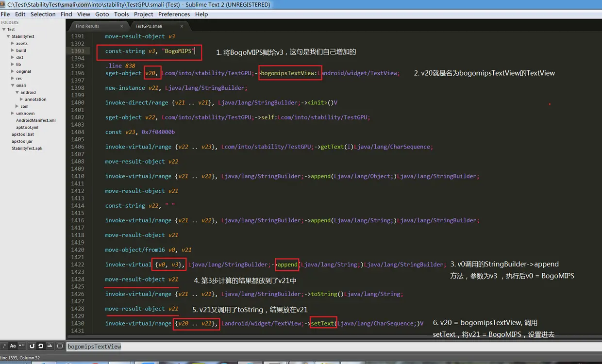Collapse the android folder arrow
The image size is (602, 364).
coord(17,92)
